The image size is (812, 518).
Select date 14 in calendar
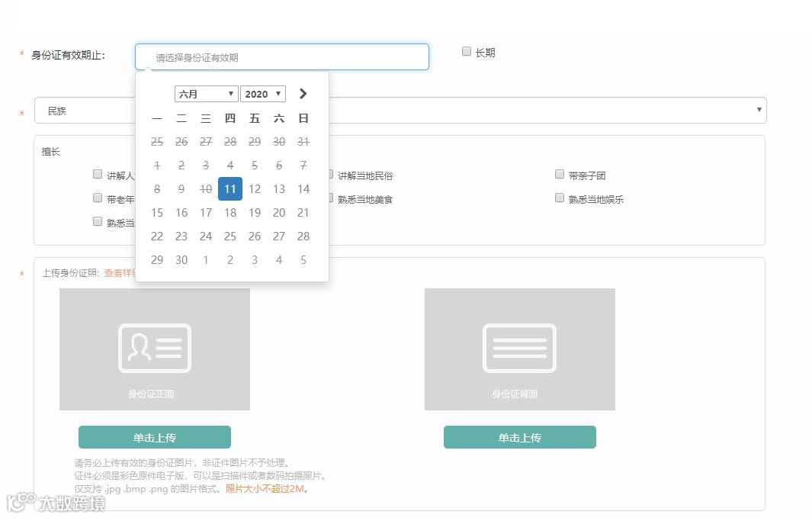tap(303, 189)
